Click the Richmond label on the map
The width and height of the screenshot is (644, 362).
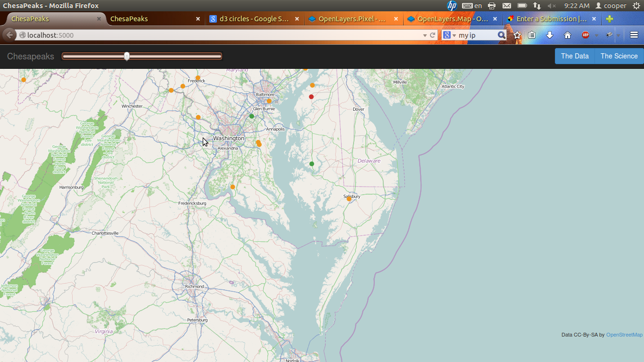point(195,286)
